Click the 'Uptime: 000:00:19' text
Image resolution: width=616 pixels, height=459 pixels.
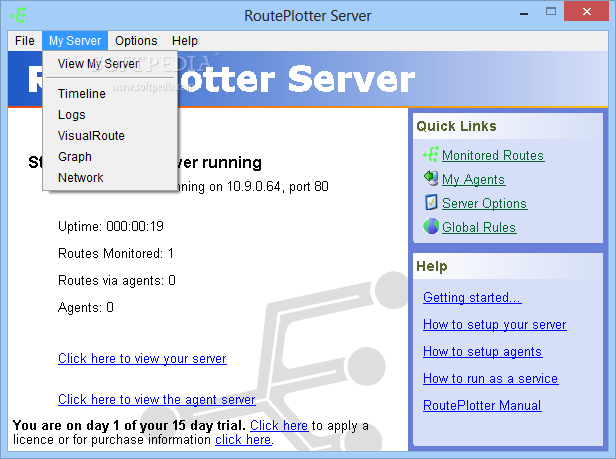(111, 226)
